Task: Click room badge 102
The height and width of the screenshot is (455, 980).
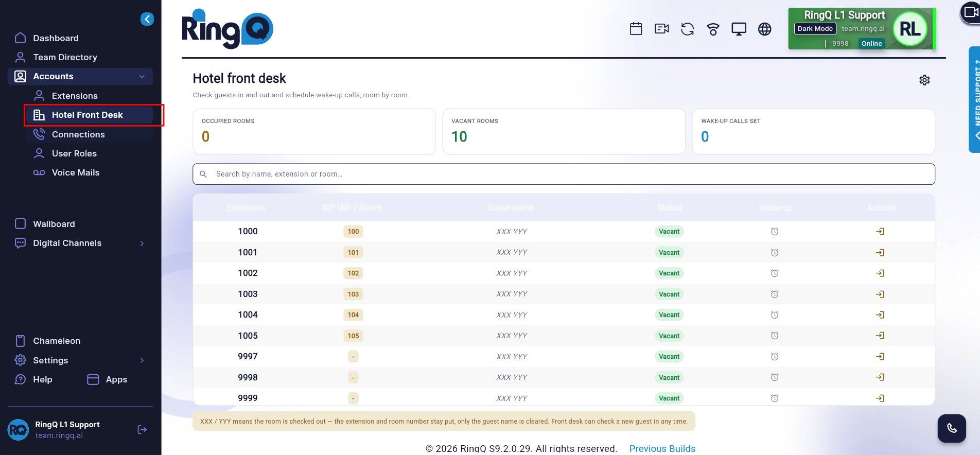Action: (353, 273)
